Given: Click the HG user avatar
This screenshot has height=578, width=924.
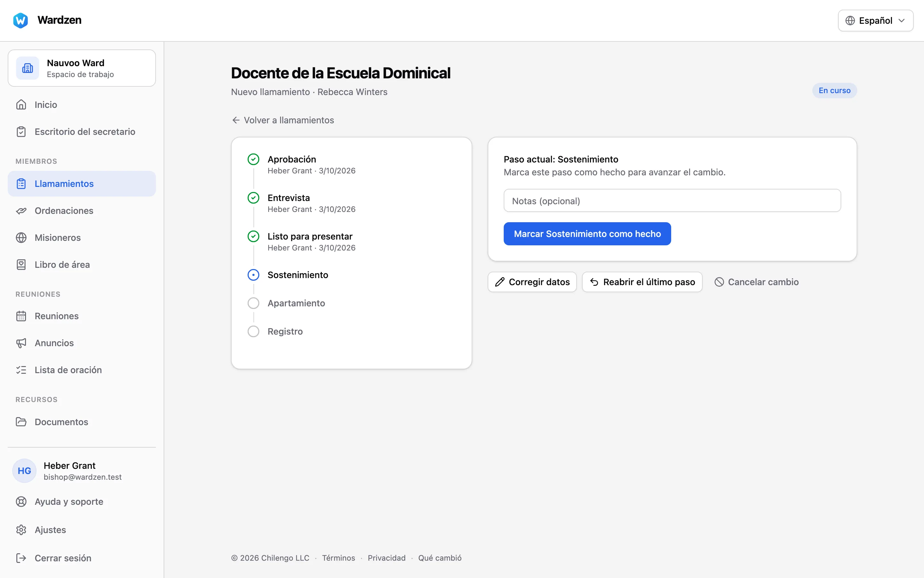Looking at the screenshot, I should tap(24, 470).
